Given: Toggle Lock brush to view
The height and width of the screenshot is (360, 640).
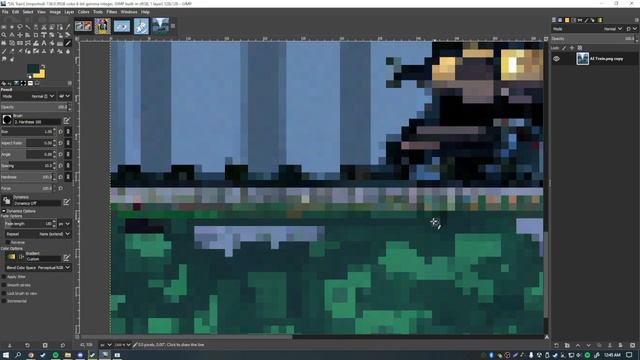Looking at the screenshot, I should coord(4,293).
